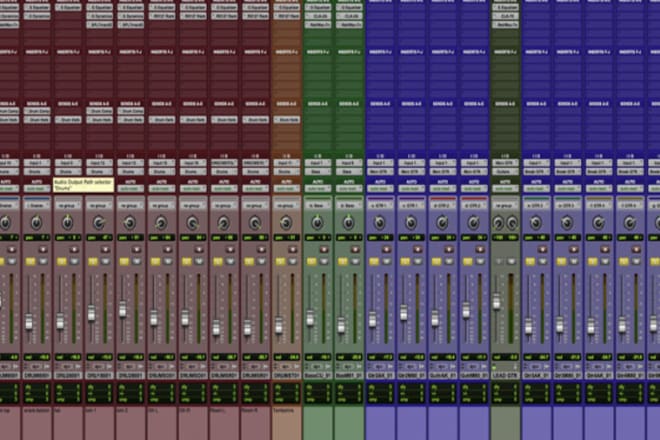Solo the hat track

61,261
